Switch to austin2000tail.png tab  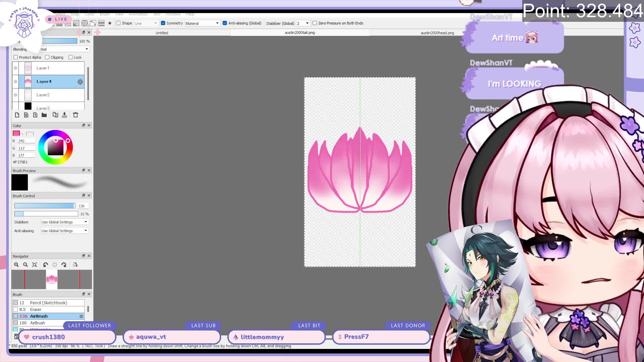click(300, 33)
